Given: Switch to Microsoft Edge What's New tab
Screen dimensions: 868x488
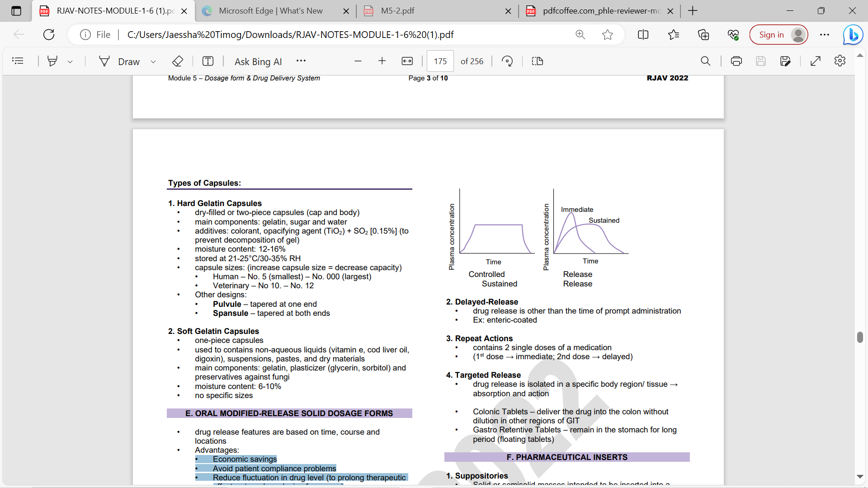Looking at the screenshot, I should click(270, 11).
